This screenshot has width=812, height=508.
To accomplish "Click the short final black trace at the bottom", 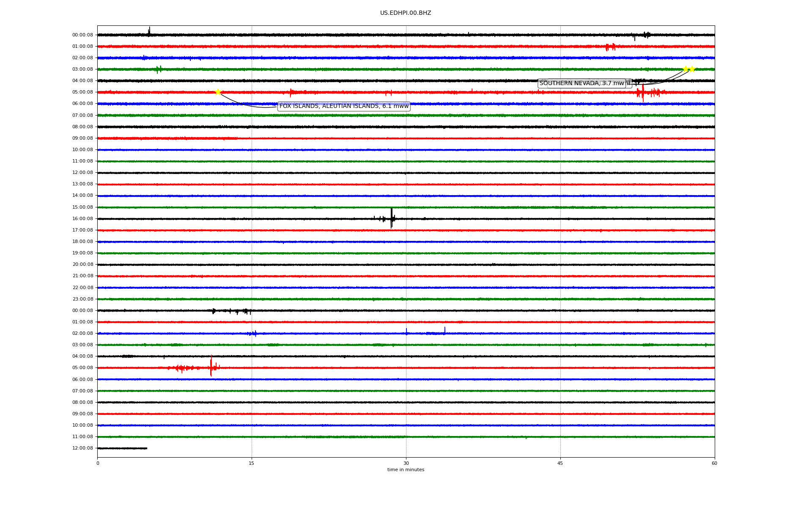I will [x=123, y=448].
